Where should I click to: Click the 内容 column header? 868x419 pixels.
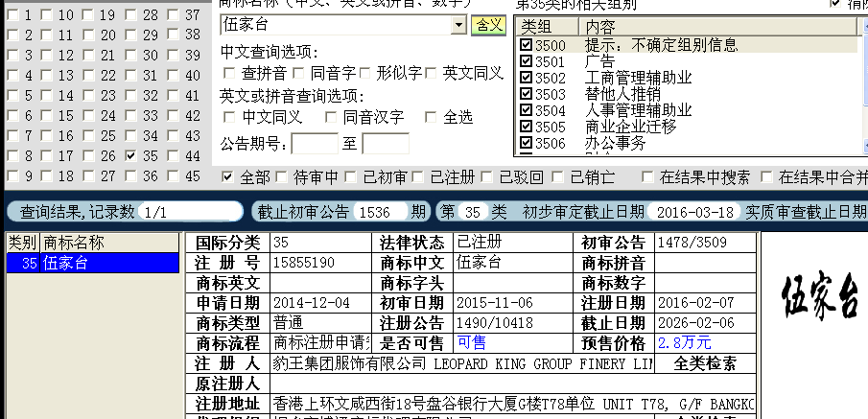(719, 27)
